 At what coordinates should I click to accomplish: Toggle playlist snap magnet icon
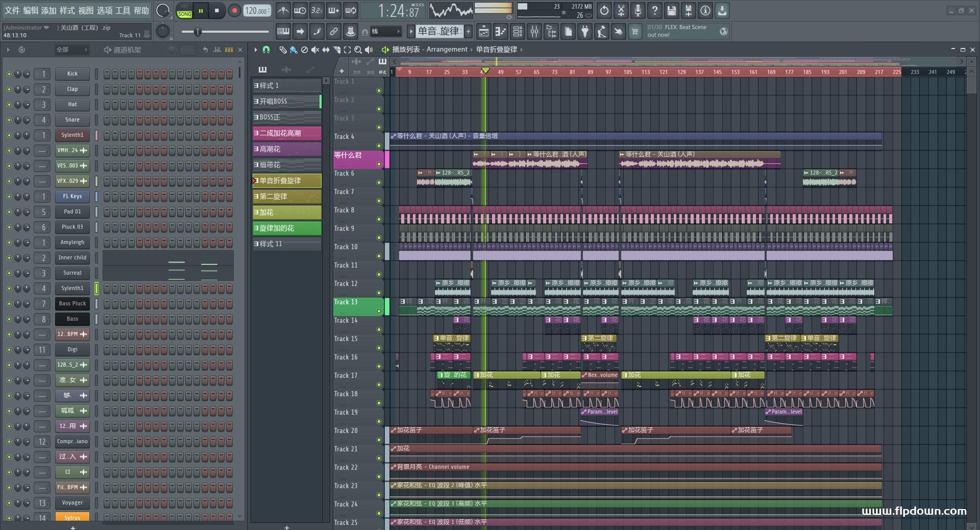[266, 50]
